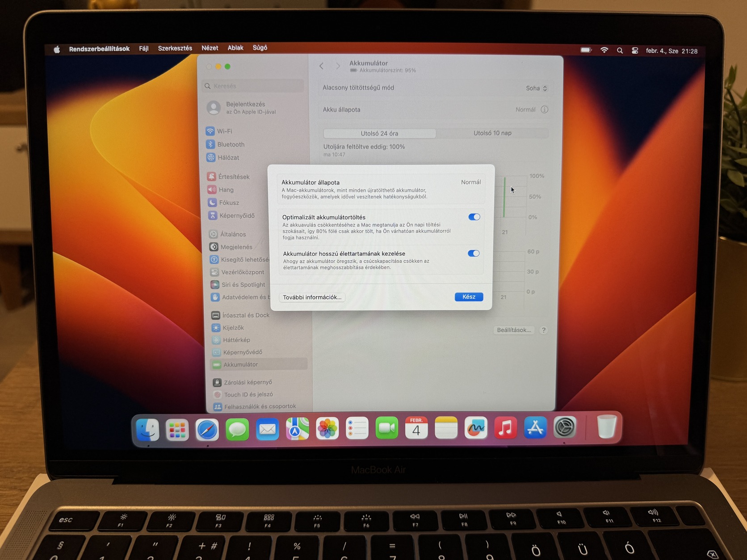Open Reminders from the Dock
Viewport: 747px width, 560px height.
(x=357, y=428)
